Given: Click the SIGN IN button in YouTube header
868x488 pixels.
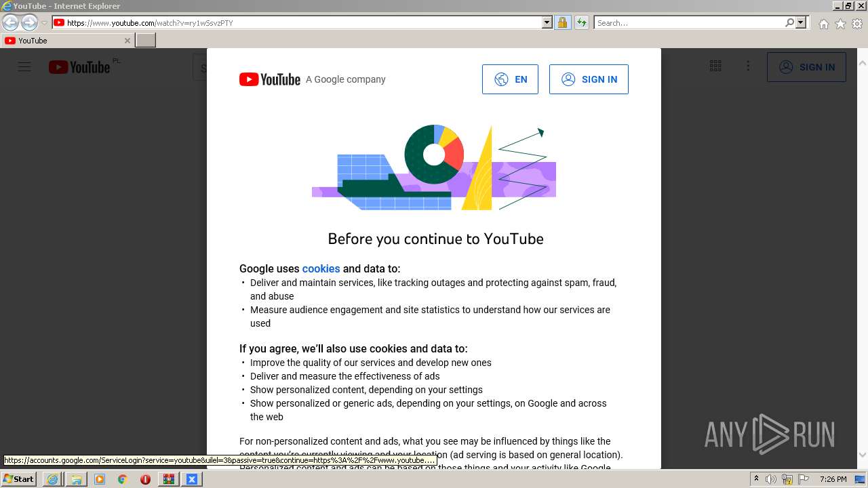Looking at the screenshot, I should tap(806, 67).
